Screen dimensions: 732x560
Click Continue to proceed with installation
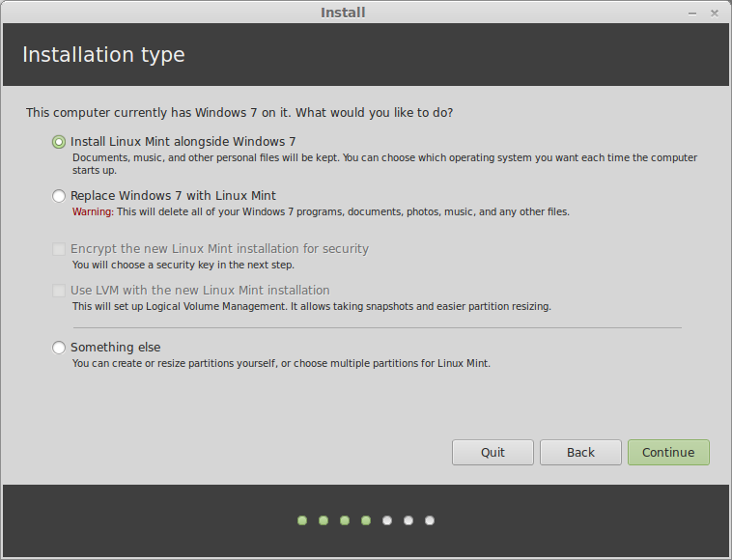[x=668, y=452]
